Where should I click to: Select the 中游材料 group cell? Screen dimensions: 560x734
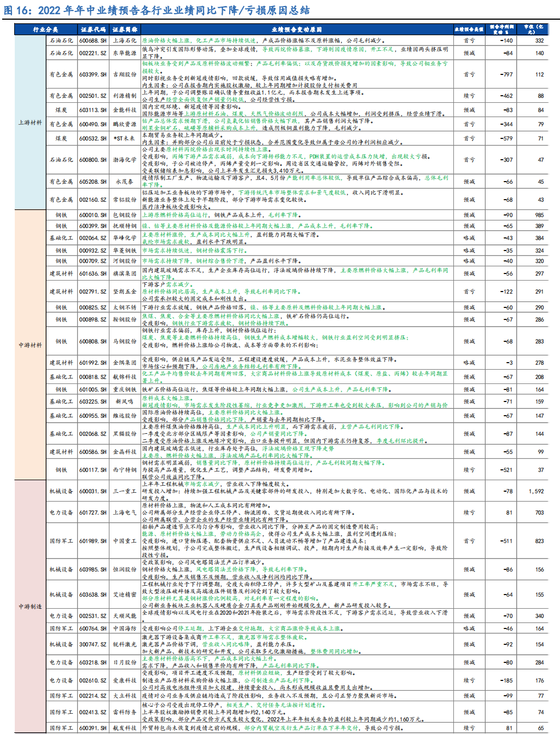pos(30,345)
